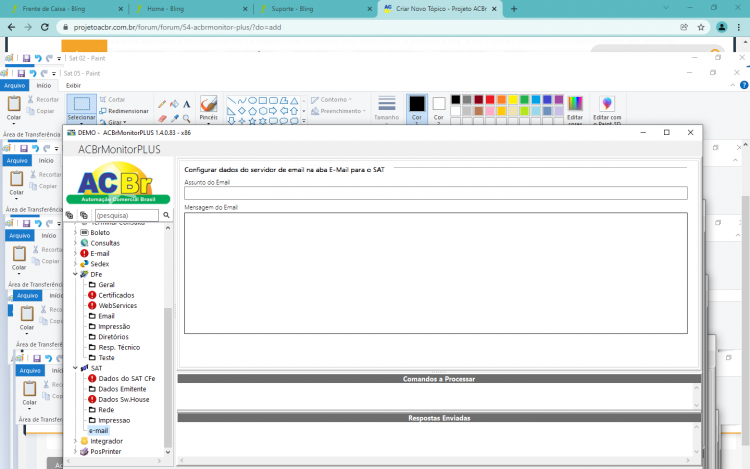
Task: Select the yellow color swatch in Paint palette
Action: 513,99
